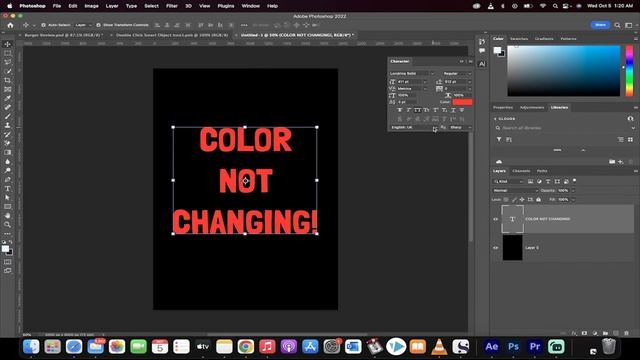Select the Move tool

7,44
